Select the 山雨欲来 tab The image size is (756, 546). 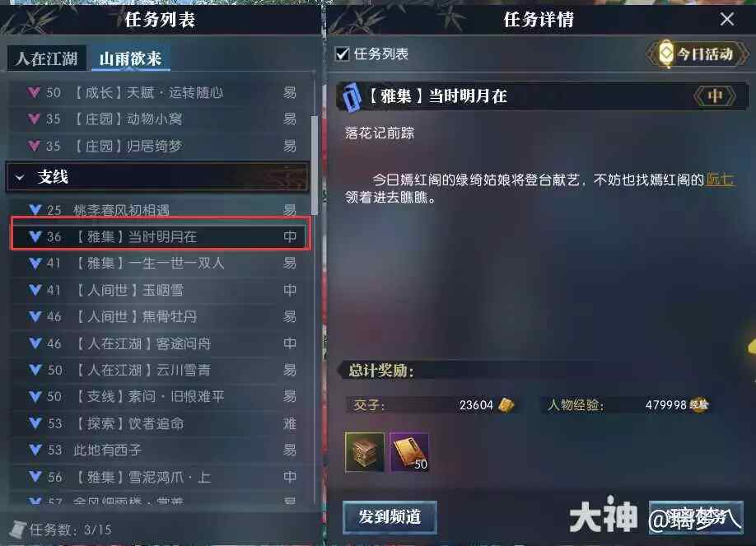(130, 58)
